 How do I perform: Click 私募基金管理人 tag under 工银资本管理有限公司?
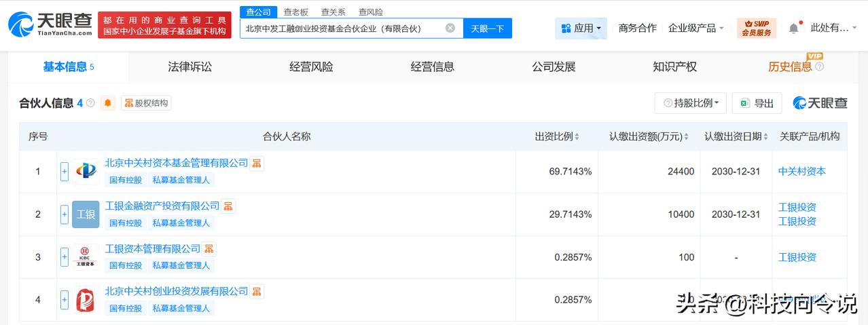point(181,265)
